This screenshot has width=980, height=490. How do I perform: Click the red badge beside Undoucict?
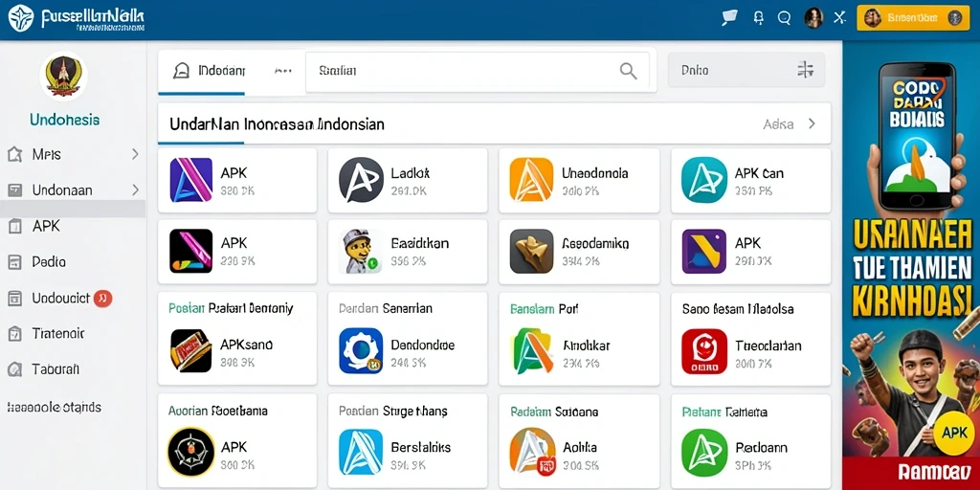coord(102,299)
